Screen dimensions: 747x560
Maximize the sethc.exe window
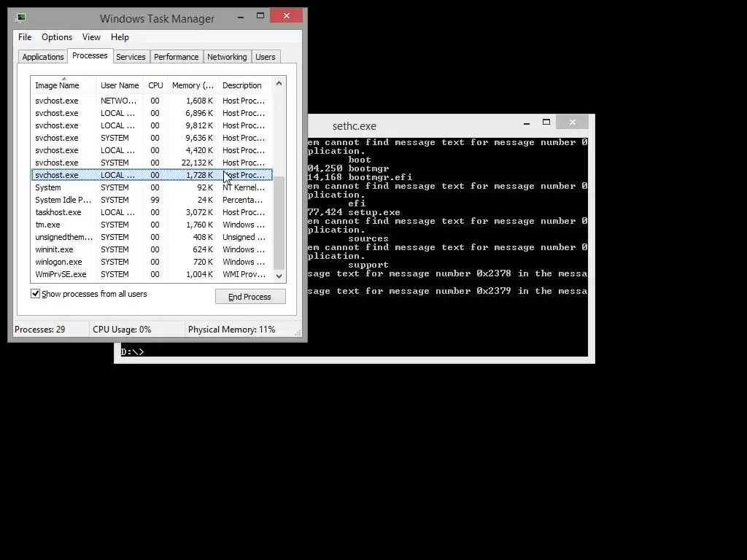[546, 122]
